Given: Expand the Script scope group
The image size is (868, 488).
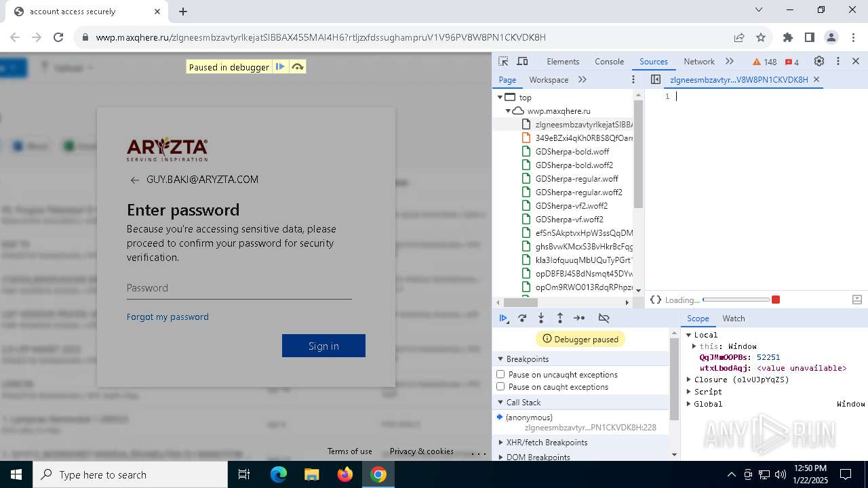Looking at the screenshot, I should pyautogui.click(x=688, y=392).
